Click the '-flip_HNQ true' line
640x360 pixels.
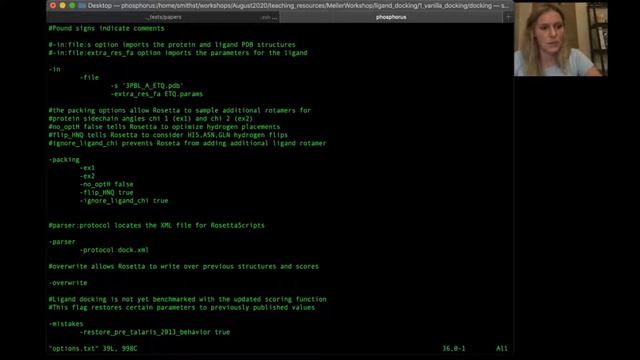pyautogui.click(x=107, y=192)
